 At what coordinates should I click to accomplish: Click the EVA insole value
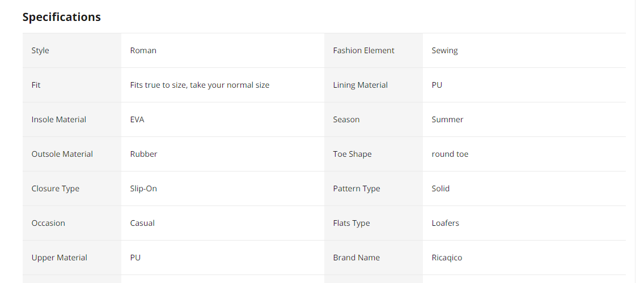[137, 119]
